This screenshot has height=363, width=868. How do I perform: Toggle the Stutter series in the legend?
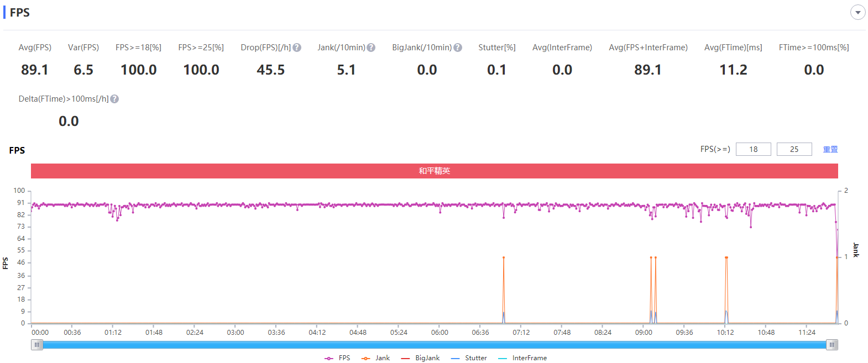click(469, 358)
